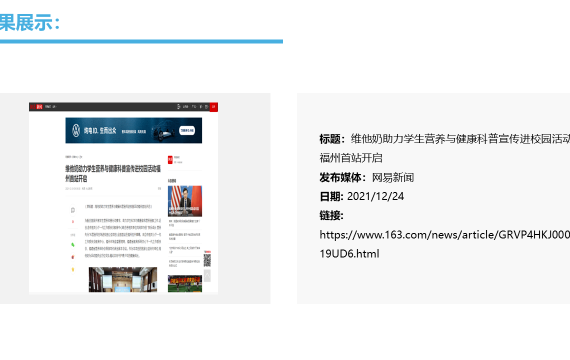Click the first sidebar news headline below flag photo
Viewport: 570px width, 360px height.
point(184,223)
